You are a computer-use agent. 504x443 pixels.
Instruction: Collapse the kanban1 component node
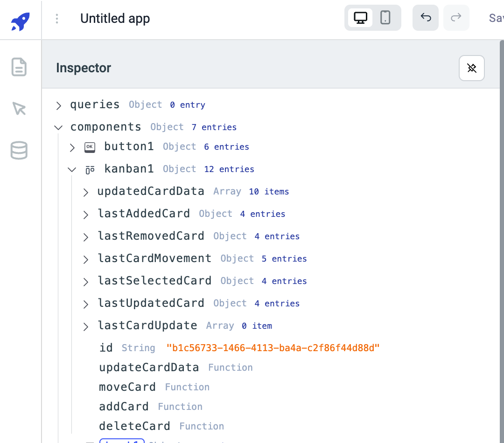(72, 169)
